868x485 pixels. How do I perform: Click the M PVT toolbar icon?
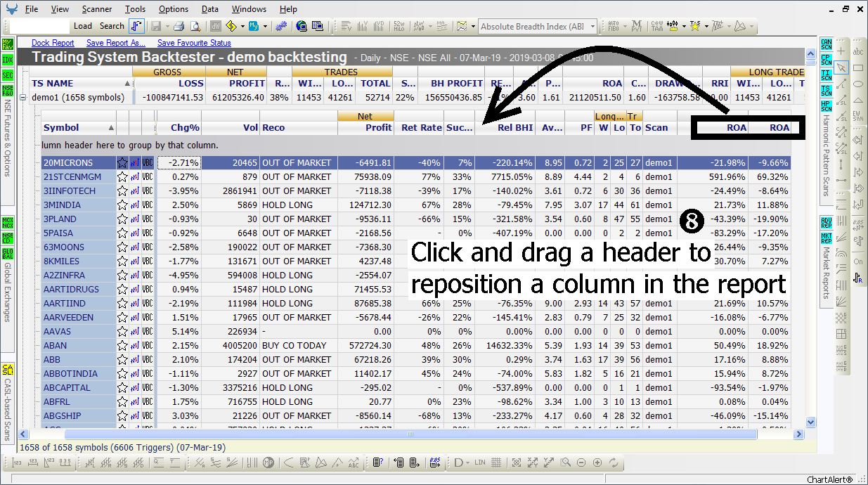(x=635, y=26)
